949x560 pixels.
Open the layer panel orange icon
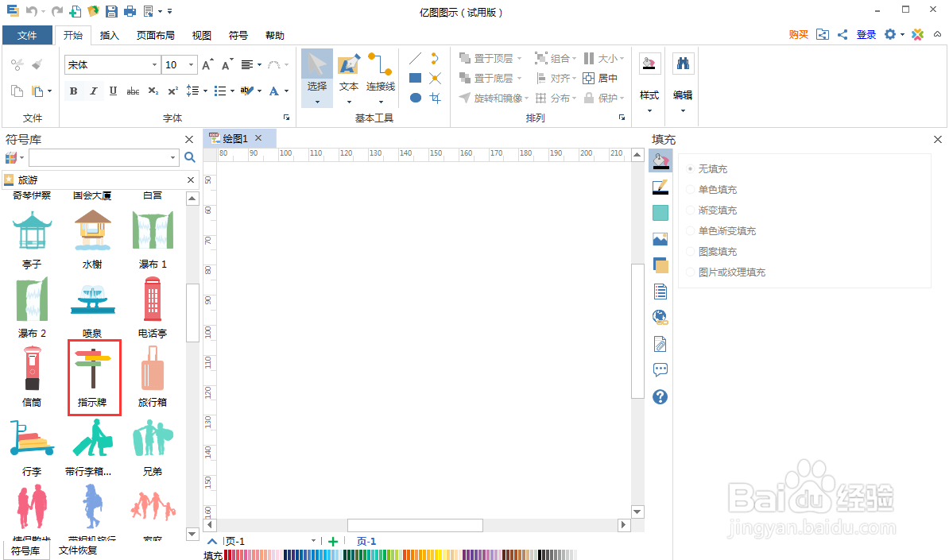660,265
